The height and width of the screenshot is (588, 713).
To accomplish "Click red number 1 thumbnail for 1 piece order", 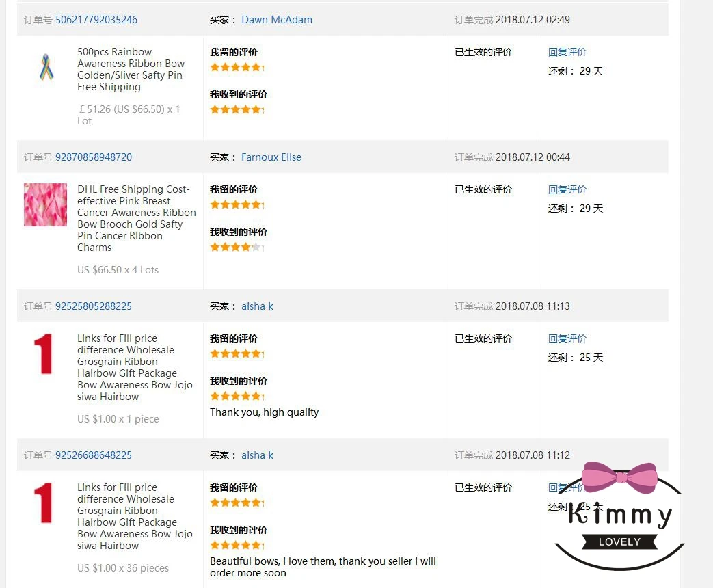I will click(x=44, y=354).
